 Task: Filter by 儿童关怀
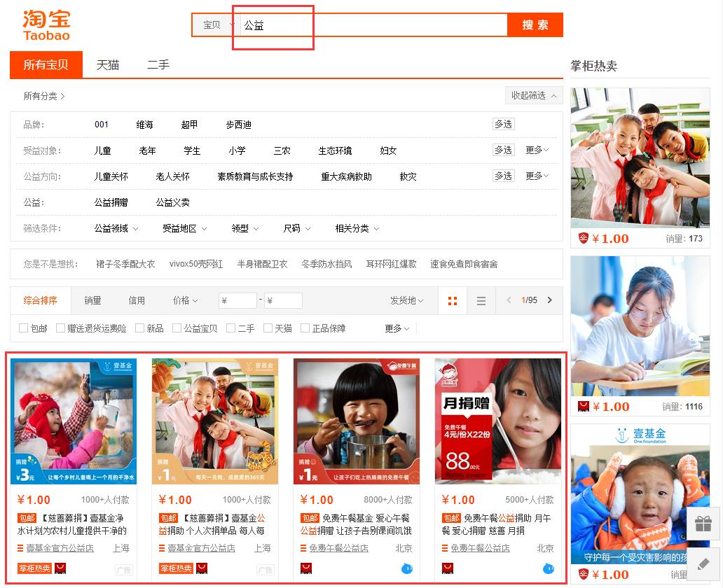(x=111, y=176)
